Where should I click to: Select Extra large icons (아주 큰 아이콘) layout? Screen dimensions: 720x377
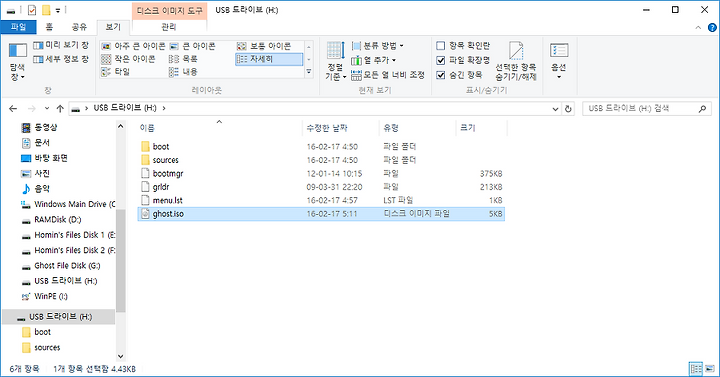tap(133, 46)
